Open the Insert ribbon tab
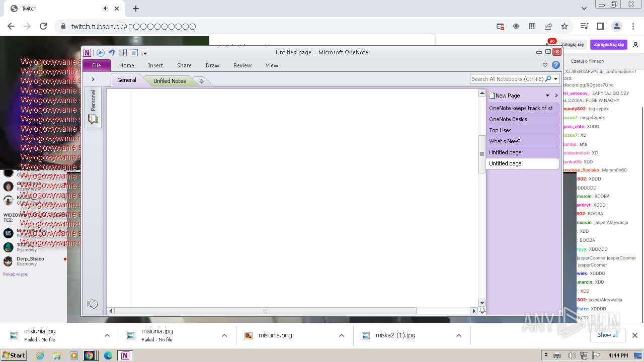644x362 pixels. 155,65
